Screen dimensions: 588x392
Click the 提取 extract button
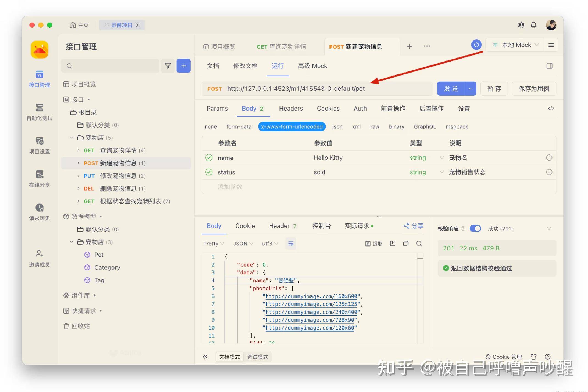tap(374, 244)
